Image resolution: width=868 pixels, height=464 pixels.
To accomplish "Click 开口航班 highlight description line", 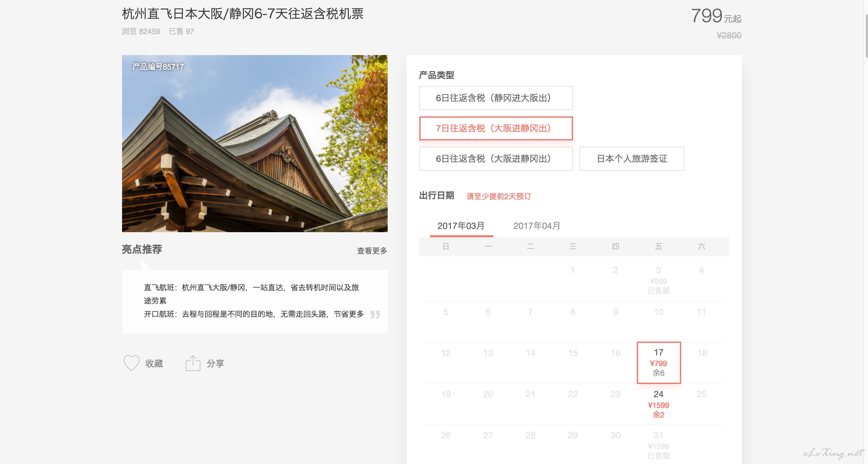I will [x=254, y=314].
